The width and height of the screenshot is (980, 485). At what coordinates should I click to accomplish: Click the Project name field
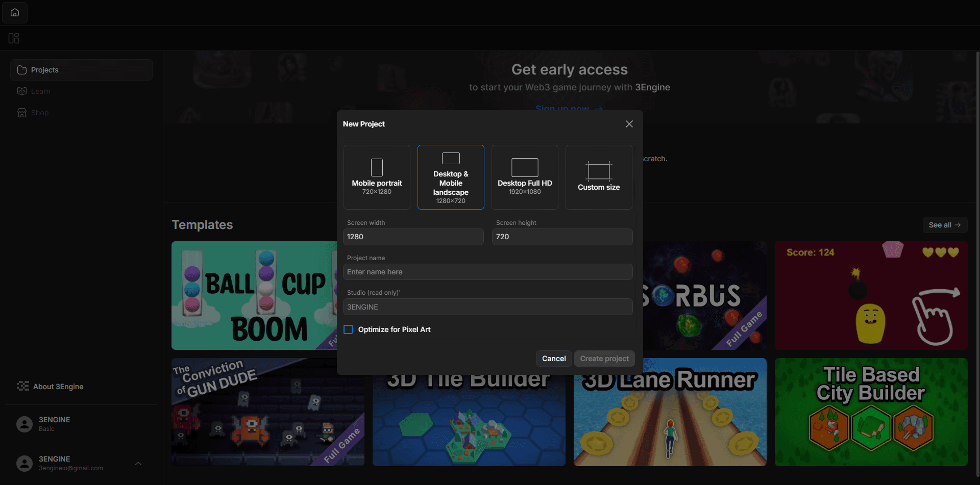point(487,272)
